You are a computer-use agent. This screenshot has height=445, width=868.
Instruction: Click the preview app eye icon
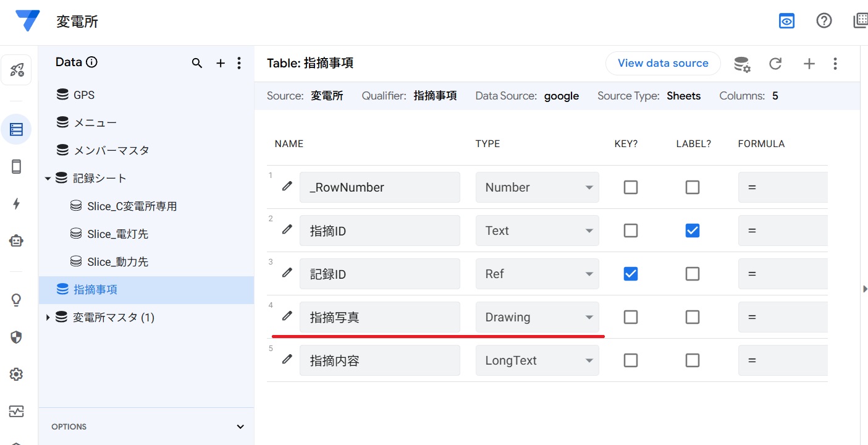coord(786,21)
